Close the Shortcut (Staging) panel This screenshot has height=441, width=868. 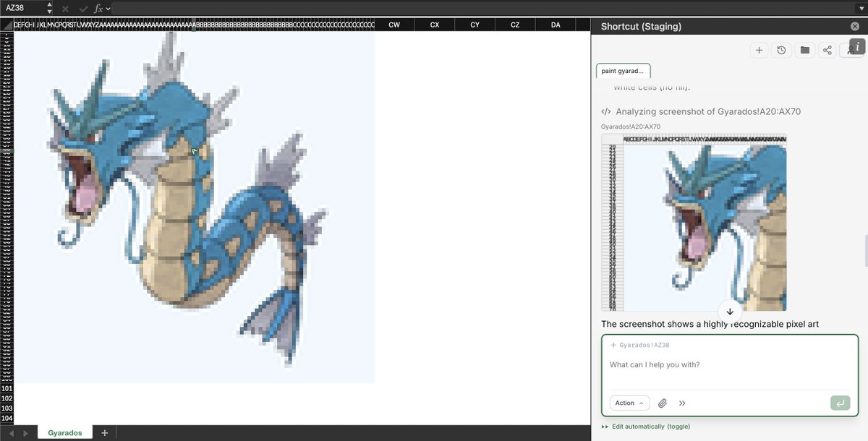coord(855,26)
